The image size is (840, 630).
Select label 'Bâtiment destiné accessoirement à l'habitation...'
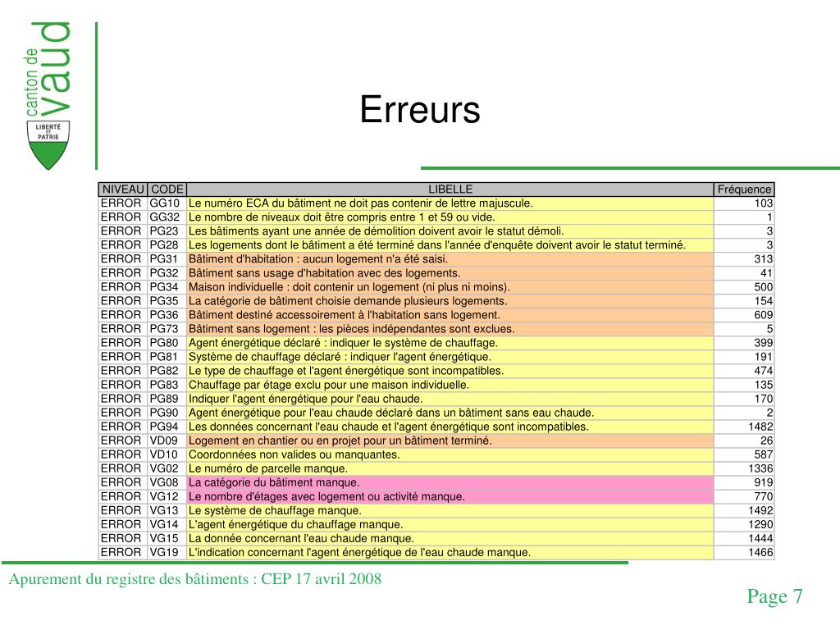344,315
